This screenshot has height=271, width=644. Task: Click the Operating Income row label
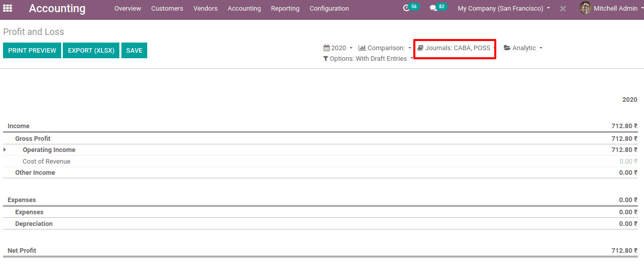(x=49, y=150)
